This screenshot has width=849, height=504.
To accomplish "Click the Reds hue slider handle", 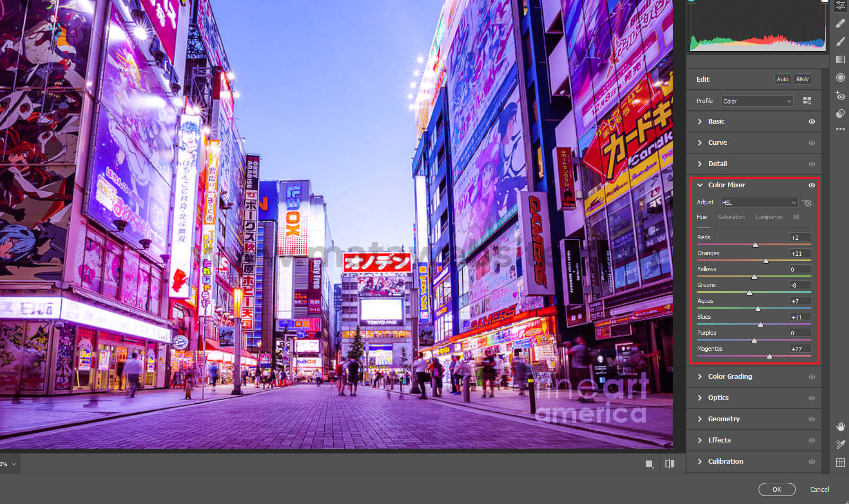I will 755,245.
